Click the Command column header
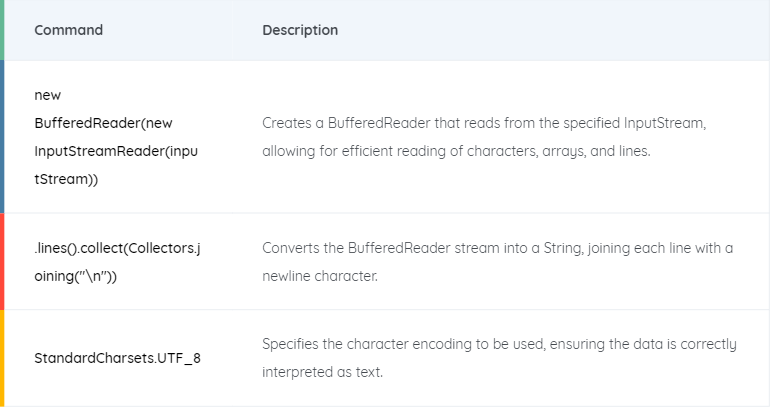The width and height of the screenshot is (770, 407). click(x=68, y=30)
